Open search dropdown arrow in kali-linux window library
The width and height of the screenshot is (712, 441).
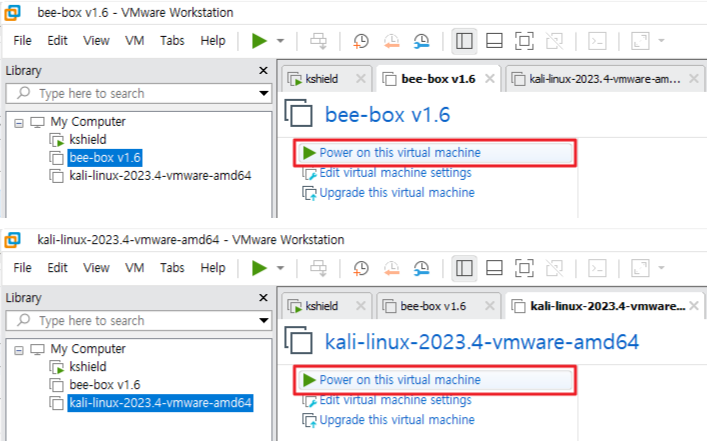(263, 321)
